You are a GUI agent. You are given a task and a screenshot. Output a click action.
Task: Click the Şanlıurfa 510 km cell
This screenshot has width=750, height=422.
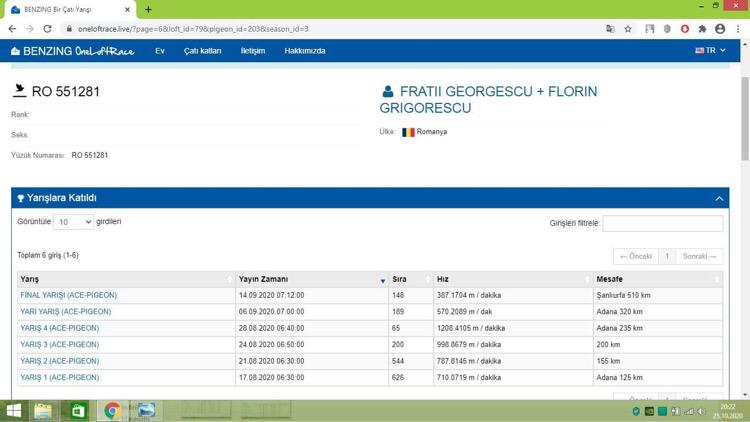click(658, 295)
